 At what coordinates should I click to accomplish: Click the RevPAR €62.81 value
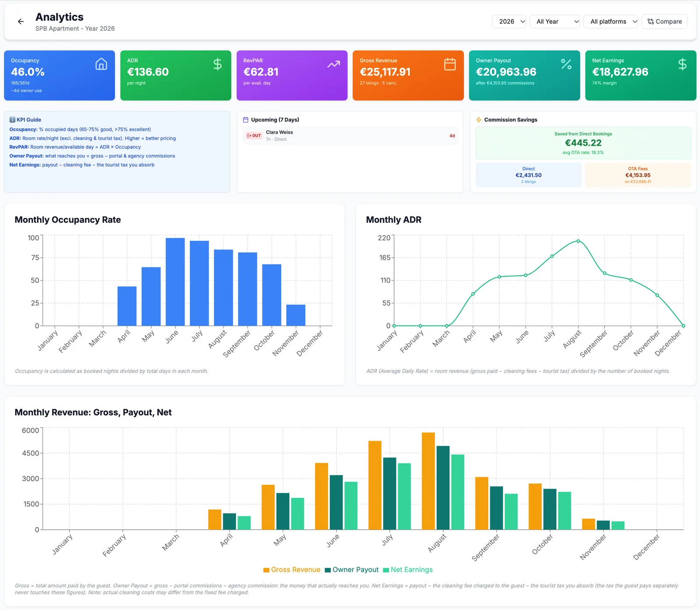coord(261,72)
